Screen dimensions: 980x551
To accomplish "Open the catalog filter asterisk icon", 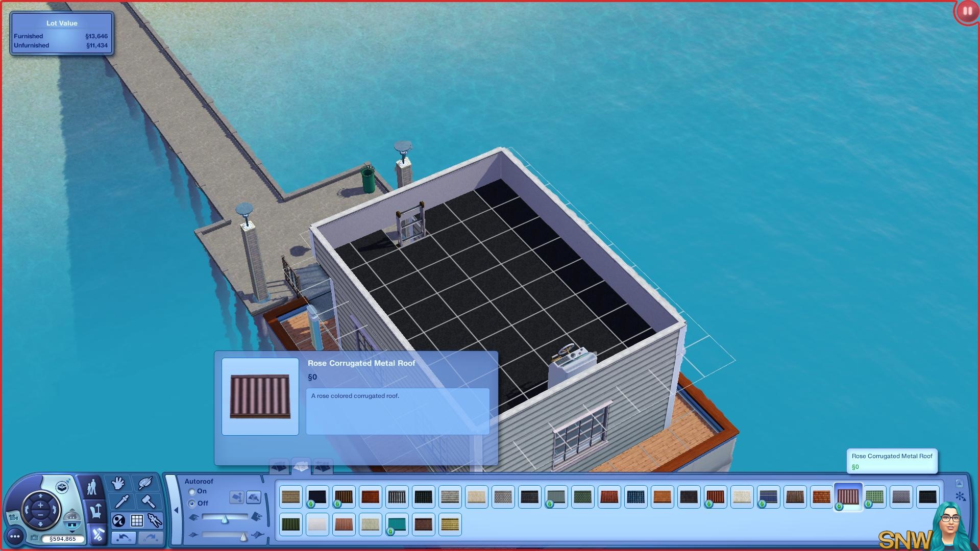I will tap(960, 496).
